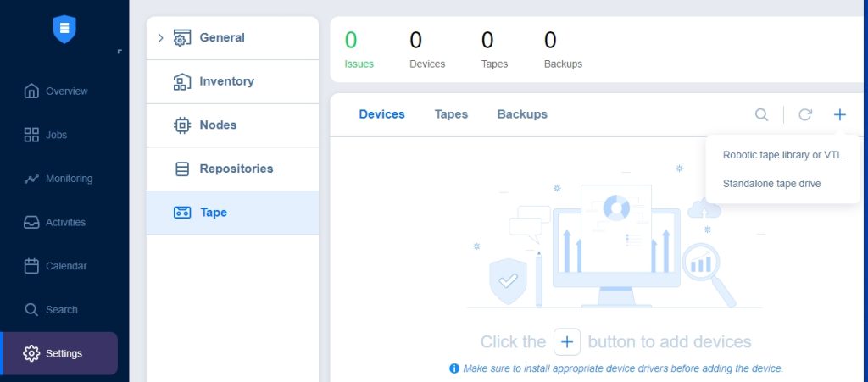The height and width of the screenshot is (382, 868).
Task: Switch to the Tapes tab
Action: click(x=451, y=114)
